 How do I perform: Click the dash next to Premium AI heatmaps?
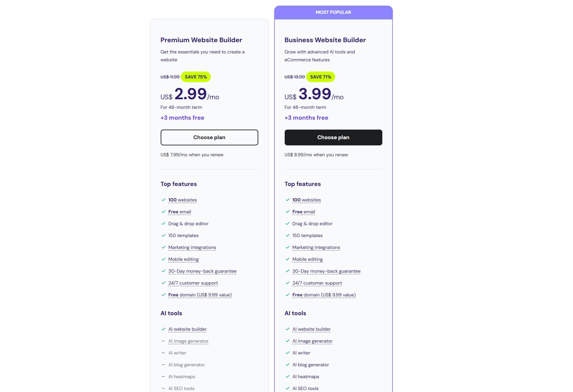click(164, 377)
